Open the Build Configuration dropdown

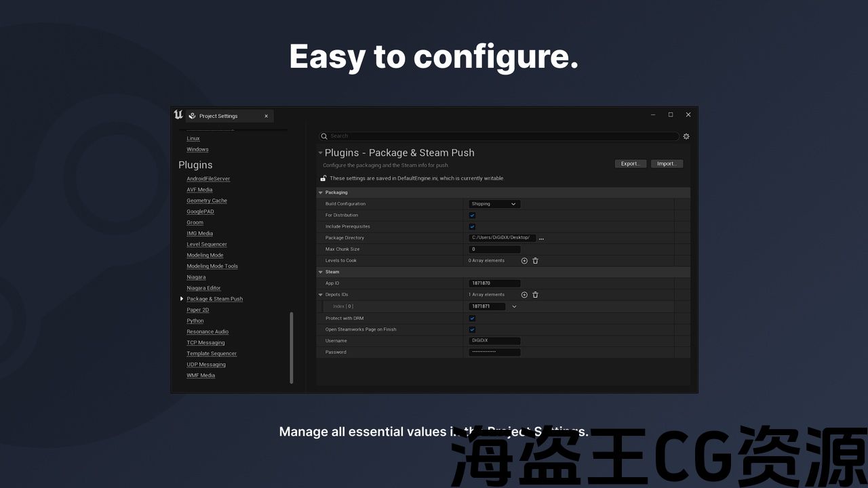pos(494,204)
